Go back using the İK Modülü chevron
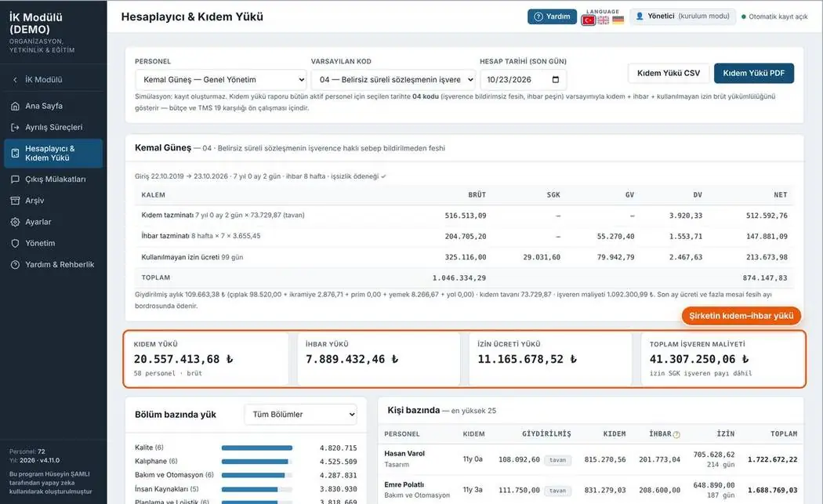823x504 pixels. [15, 80]
